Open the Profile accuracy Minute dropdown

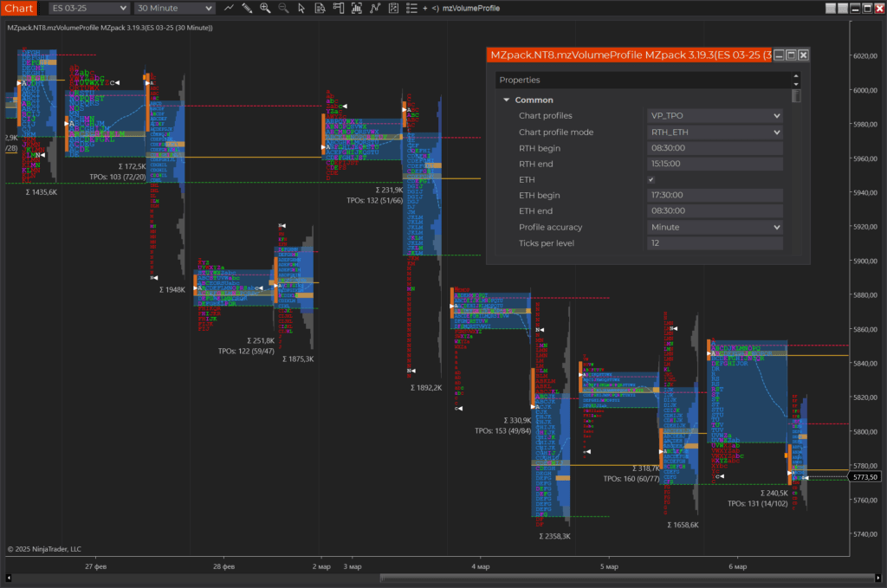(x=715, y=227)
